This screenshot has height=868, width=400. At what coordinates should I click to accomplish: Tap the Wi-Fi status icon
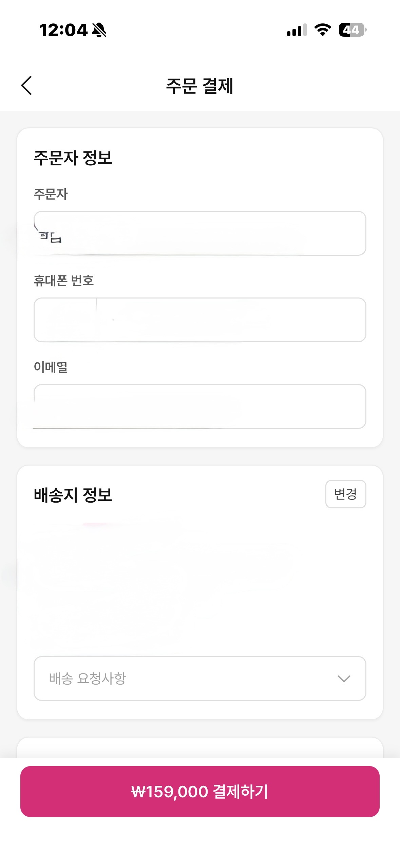[x=323, y=30]
